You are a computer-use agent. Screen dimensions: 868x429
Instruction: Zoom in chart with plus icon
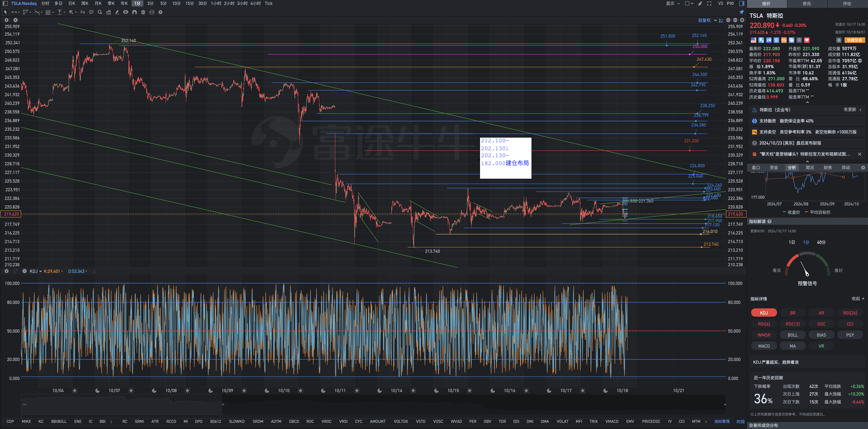pos(742,20)
